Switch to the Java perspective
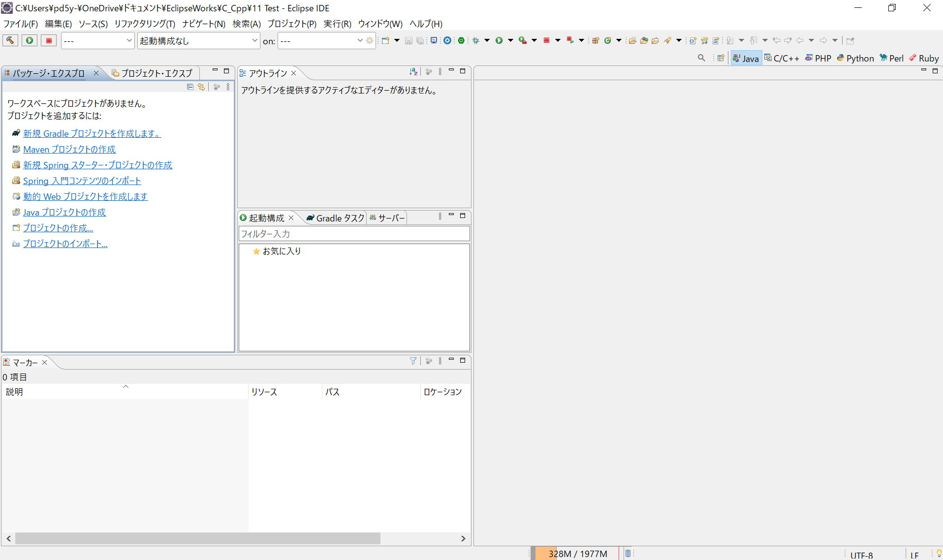943x560 pixels. pyautogui.click(x=746, y=58)
